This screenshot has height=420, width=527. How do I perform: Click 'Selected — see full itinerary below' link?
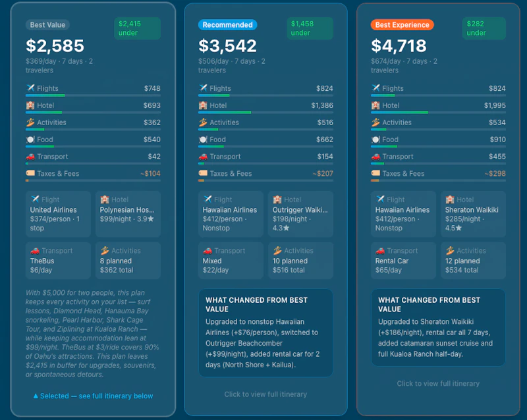(93, 396)
